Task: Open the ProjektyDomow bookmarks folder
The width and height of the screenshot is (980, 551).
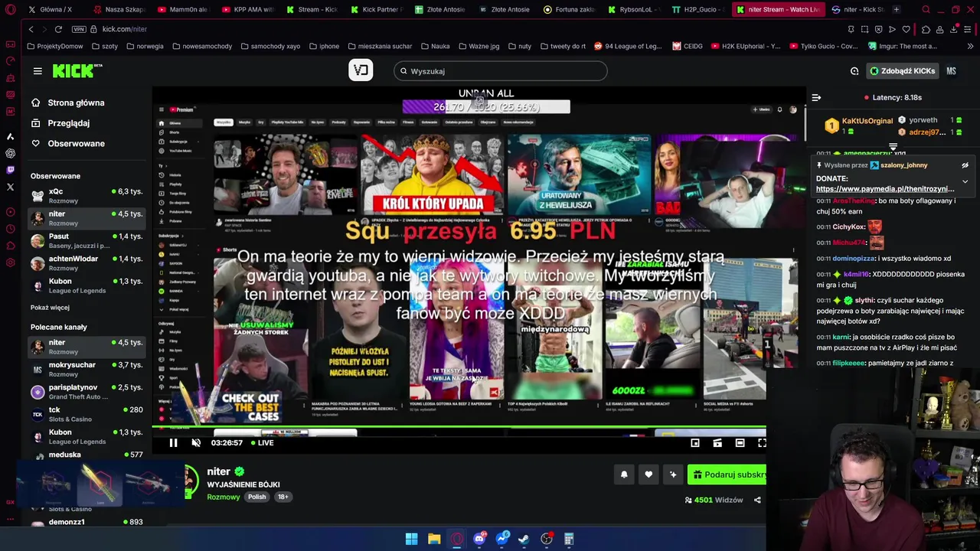Action: pos(54,46)
